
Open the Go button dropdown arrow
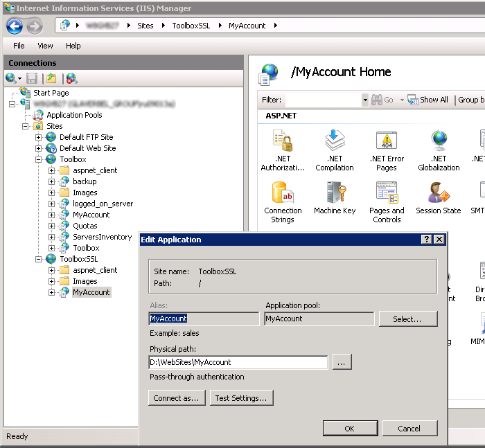click(x=402, y=100)
